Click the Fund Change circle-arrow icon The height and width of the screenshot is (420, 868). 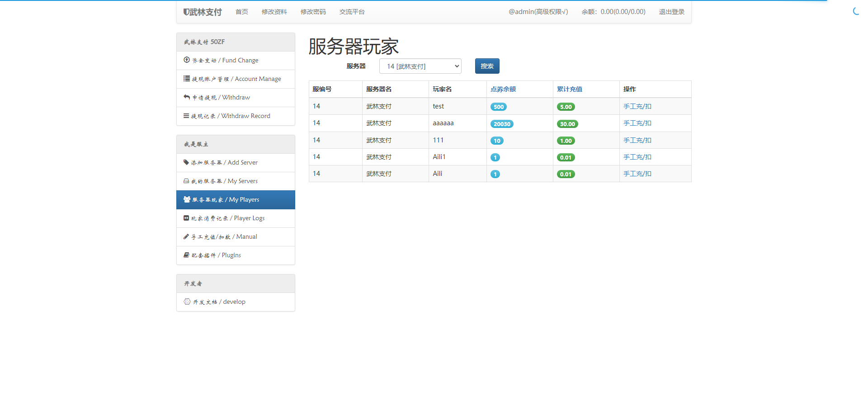click(x=187, y=60)
